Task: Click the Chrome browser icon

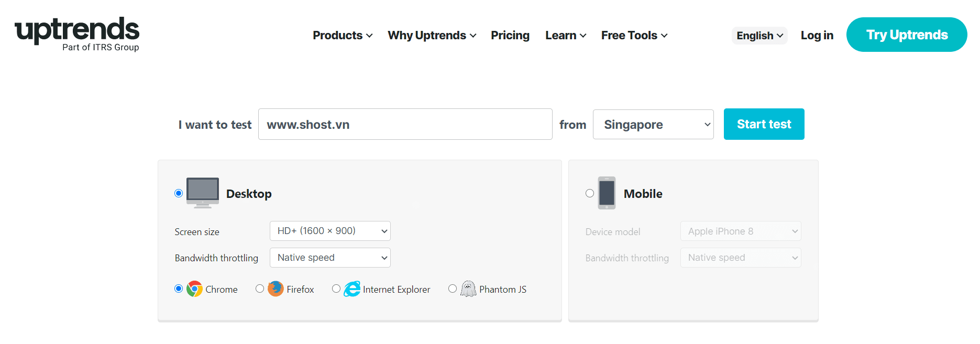Action: 195,289
